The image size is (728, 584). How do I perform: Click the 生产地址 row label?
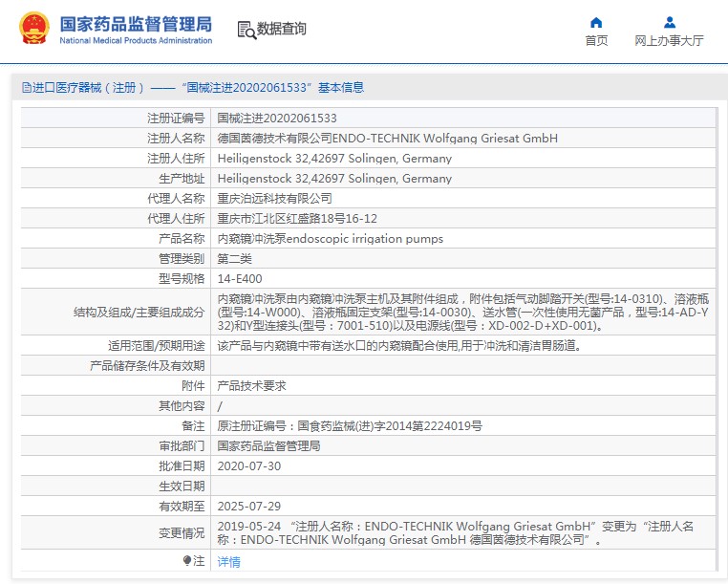[x=182, y=179]
